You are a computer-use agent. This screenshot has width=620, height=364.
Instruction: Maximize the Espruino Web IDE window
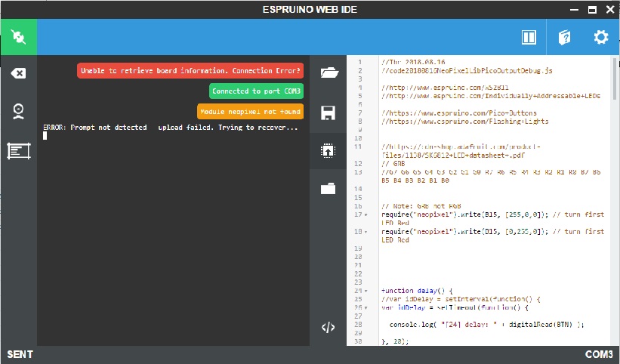click(592, 10)
